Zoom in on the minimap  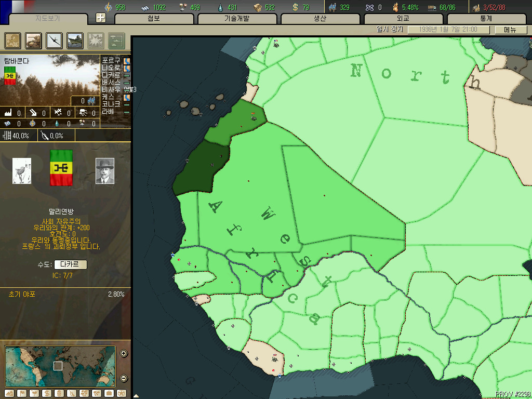tap(124, 353)
